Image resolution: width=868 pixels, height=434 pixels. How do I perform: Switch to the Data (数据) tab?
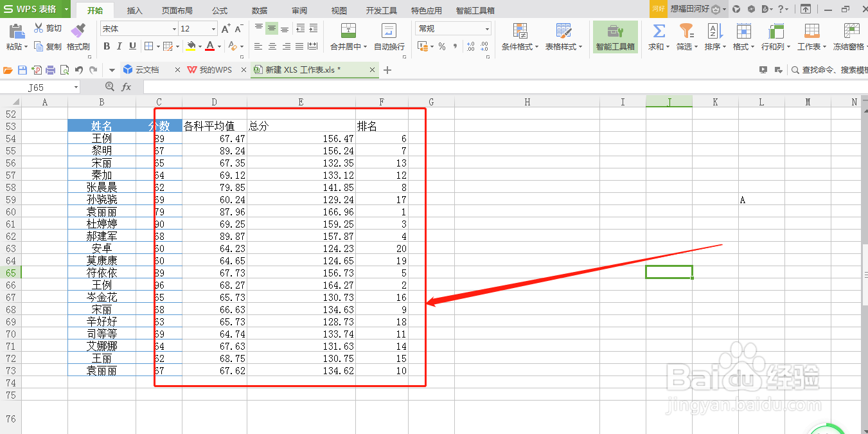[260, 11]
